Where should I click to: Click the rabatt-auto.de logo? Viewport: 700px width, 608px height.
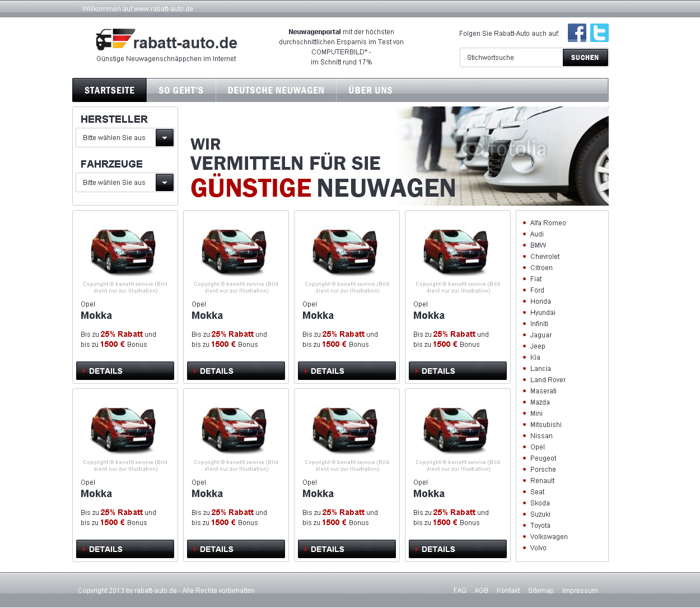point(166,40)
